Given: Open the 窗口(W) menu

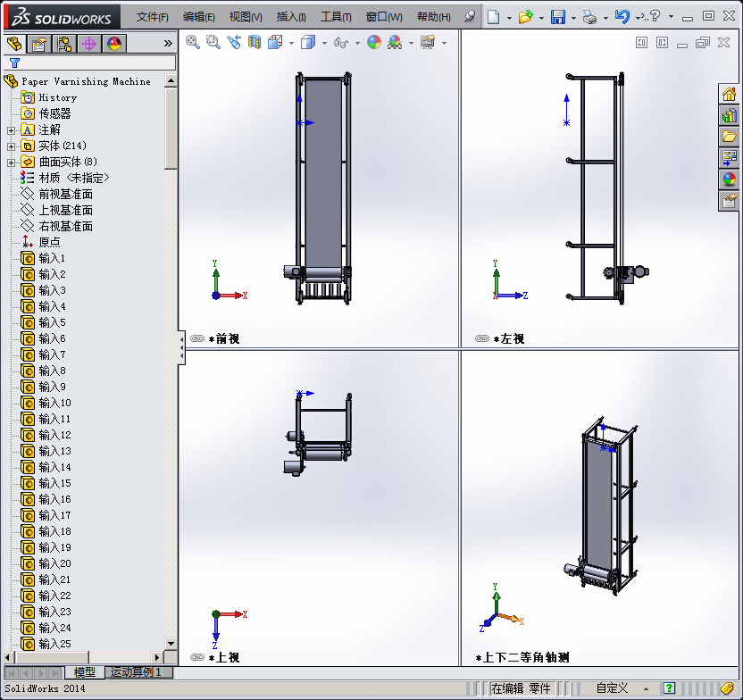Looking at the screenshot, I should point(384,17).
